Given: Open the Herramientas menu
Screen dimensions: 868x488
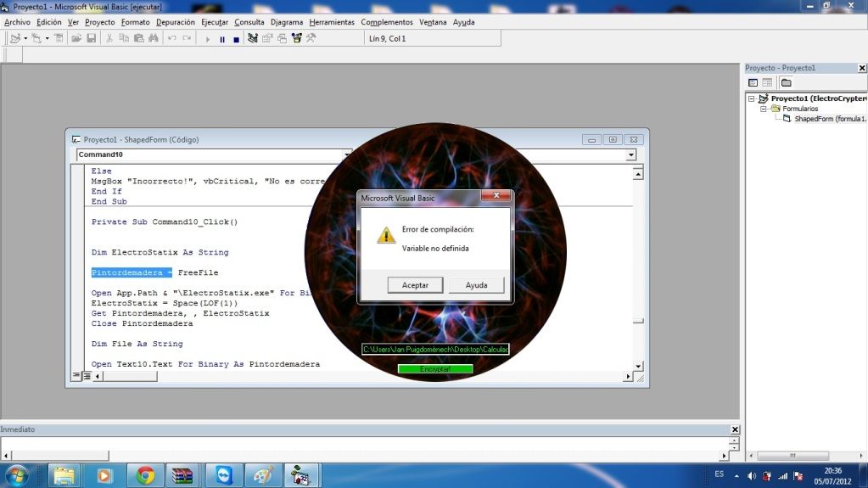Looking at the screenshot, I should pos(332,22).
